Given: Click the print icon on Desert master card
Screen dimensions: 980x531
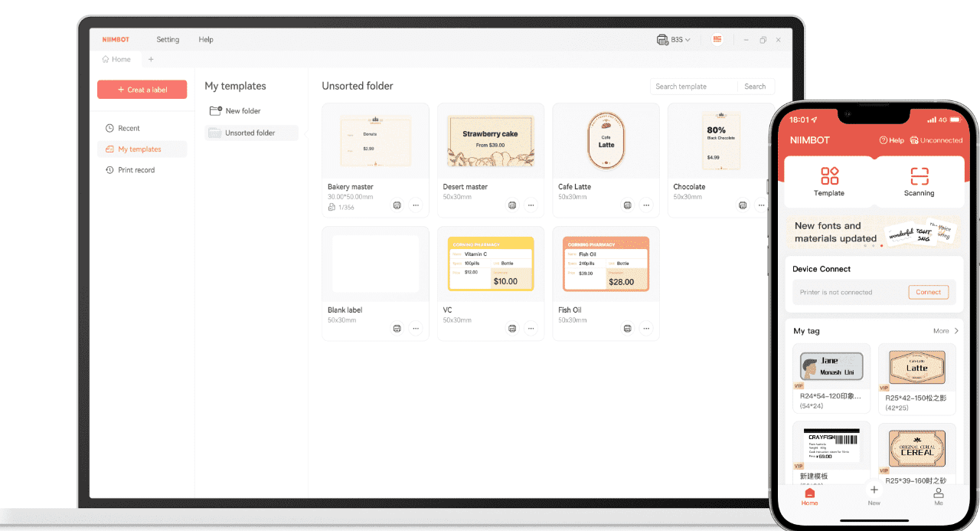Looking at the screenshot, I should pos(512,205).
